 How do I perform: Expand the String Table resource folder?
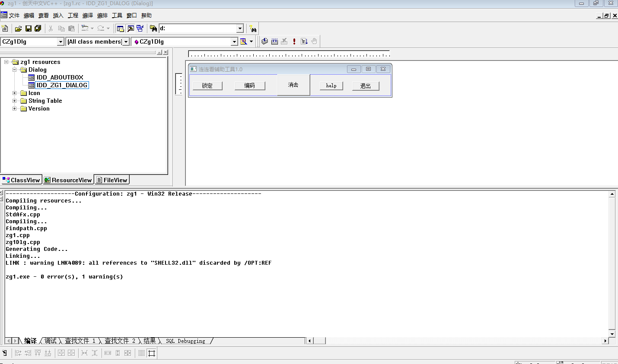coord(14,101)
